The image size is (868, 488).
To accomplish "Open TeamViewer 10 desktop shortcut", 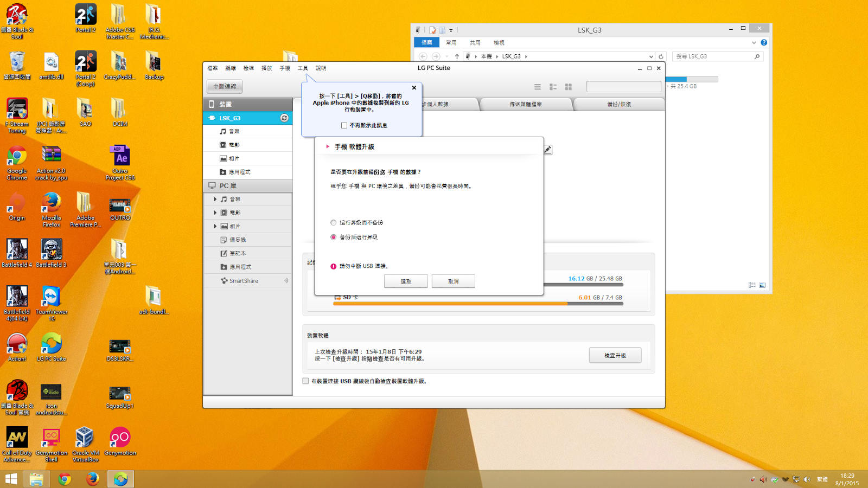I will 52,303.
